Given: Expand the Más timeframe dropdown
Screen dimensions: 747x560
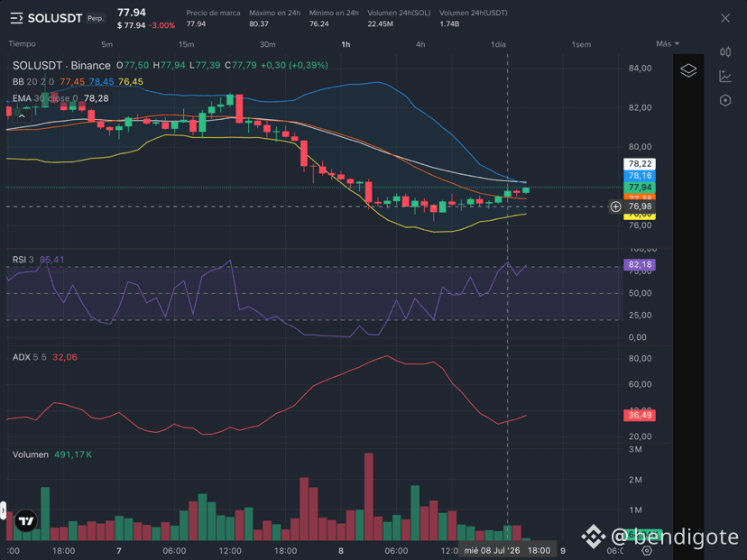Looking at the screenshot, I should click(x=668, y=44).
